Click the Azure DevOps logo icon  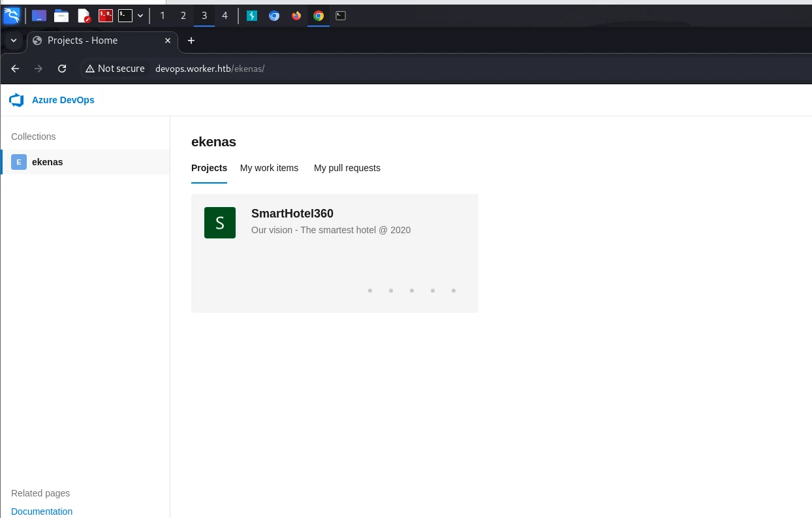pos(16,100)
